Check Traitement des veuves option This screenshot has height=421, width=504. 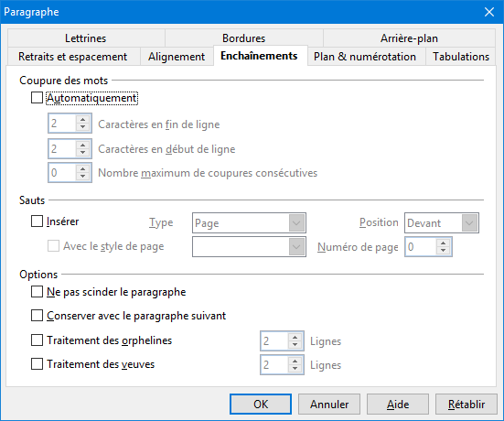coord(37,363)
